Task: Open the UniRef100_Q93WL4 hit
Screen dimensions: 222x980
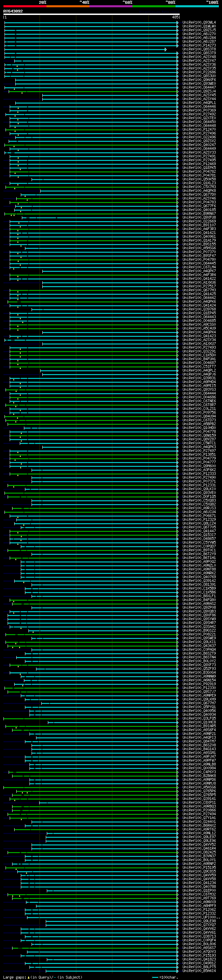Action: pos(199,23)
